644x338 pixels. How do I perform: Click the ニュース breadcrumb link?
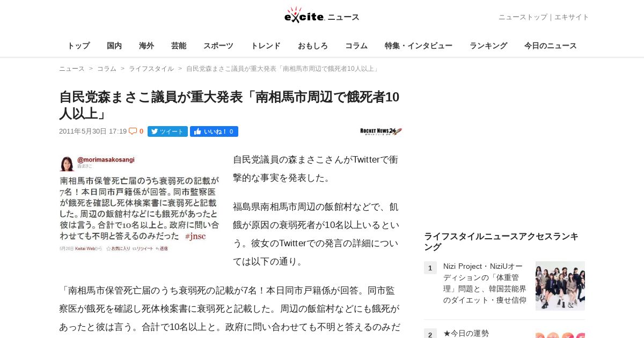point(72,69)
